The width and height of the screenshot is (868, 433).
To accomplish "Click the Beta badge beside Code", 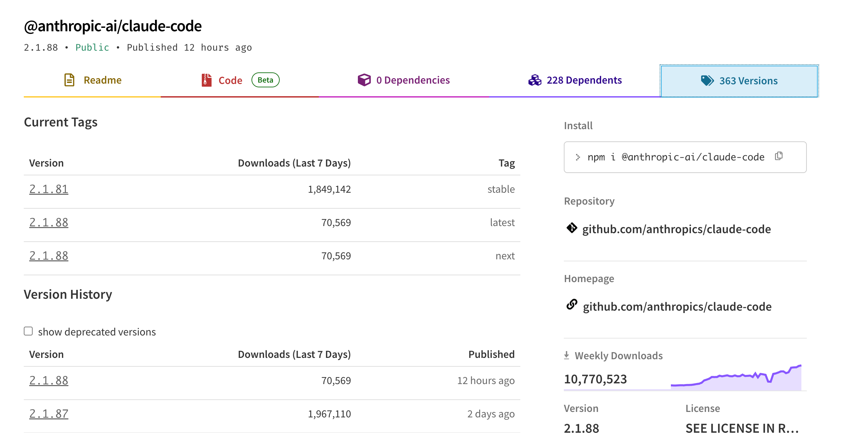I will click(265, 80).
